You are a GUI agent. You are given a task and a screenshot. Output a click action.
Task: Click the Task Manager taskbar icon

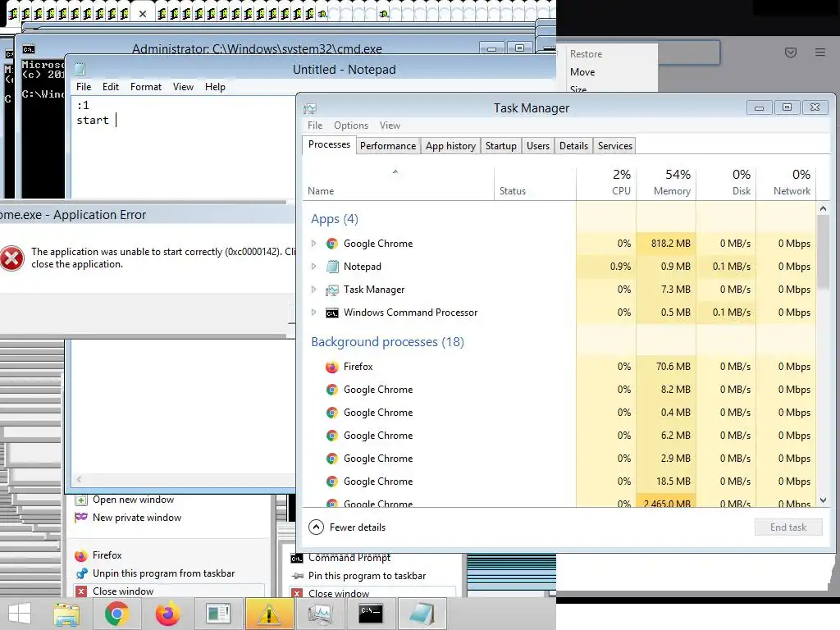(x=320, y=614)
